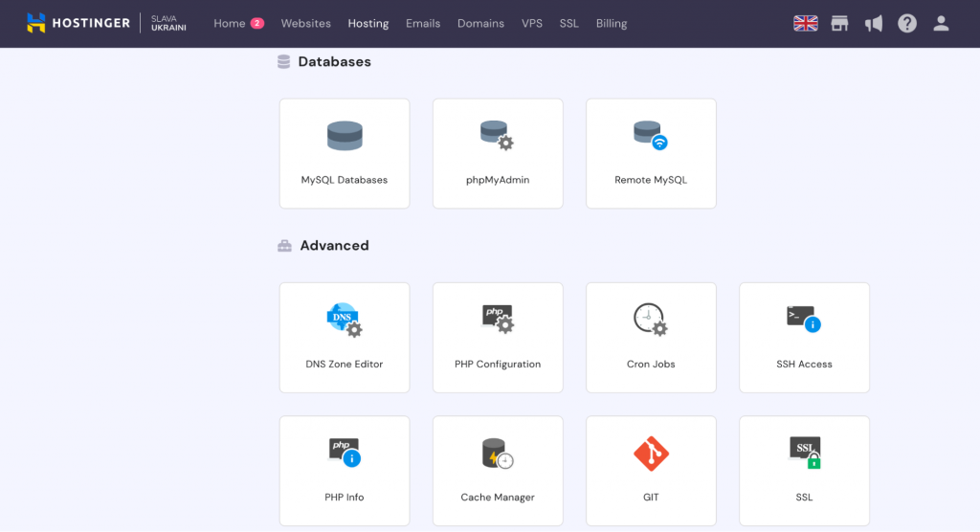The width and height of the screenshot is (980, 532).
Task: Open the user profile menu
Action: [x=941, y=23]
